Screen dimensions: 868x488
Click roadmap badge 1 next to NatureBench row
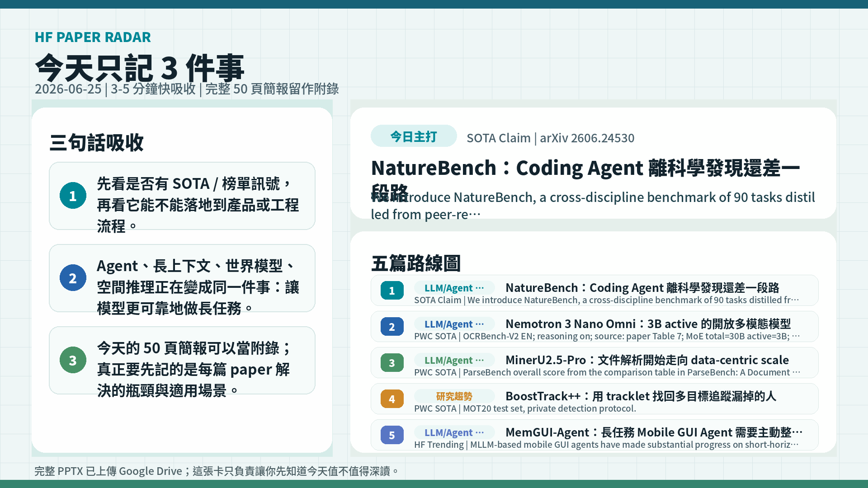[392, 291]
